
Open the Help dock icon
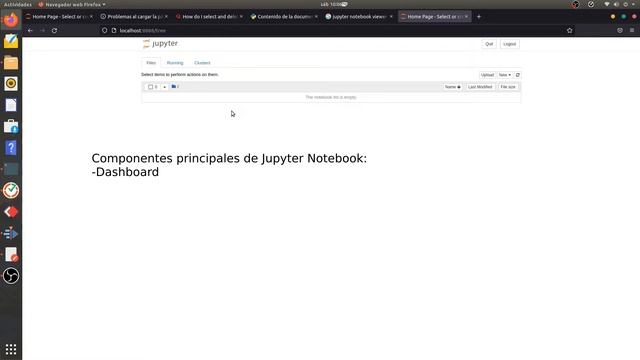click(x=11, y=148)
